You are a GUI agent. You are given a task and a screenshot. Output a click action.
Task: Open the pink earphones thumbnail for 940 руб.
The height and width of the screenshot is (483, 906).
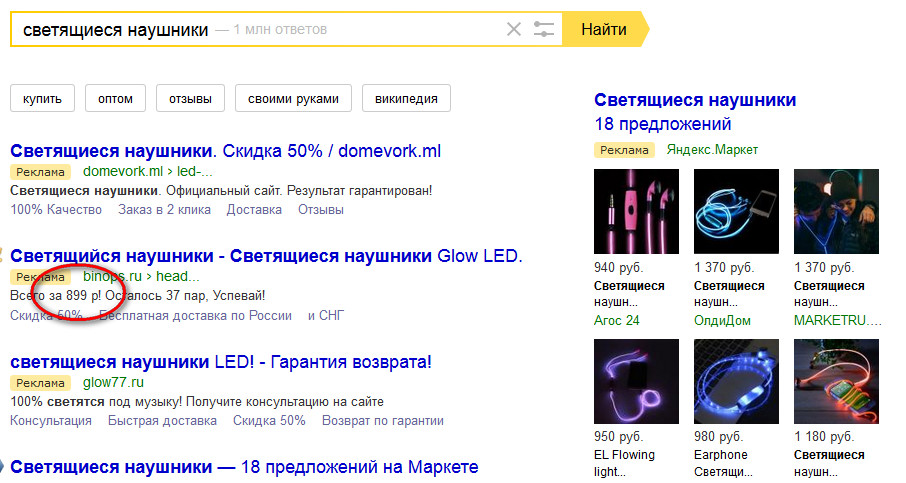[636, 211]
